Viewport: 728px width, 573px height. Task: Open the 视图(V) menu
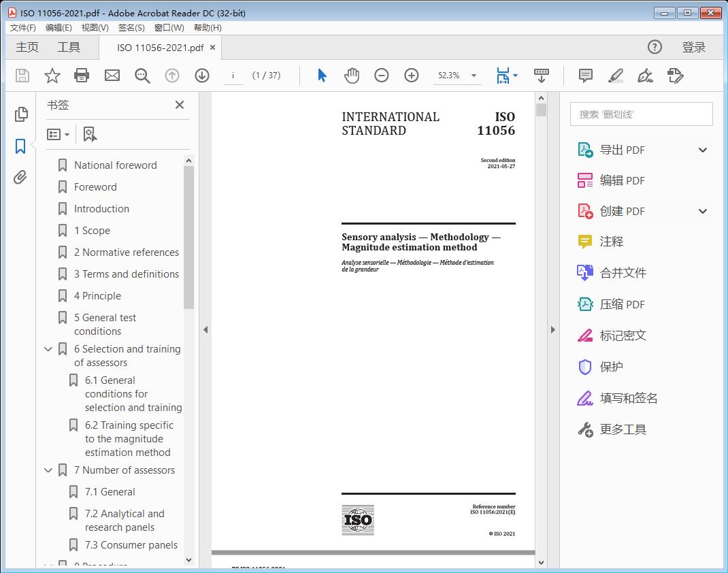point(95,28)
